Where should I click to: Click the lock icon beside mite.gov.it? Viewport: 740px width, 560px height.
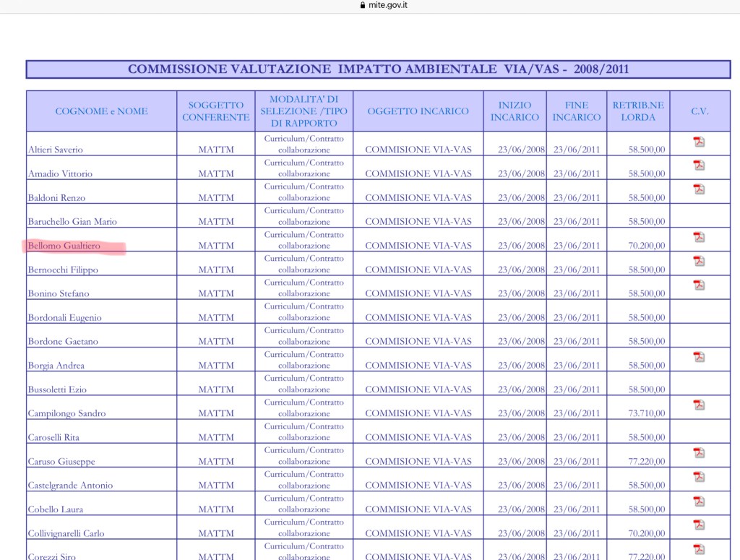click(x=362, y=5)
